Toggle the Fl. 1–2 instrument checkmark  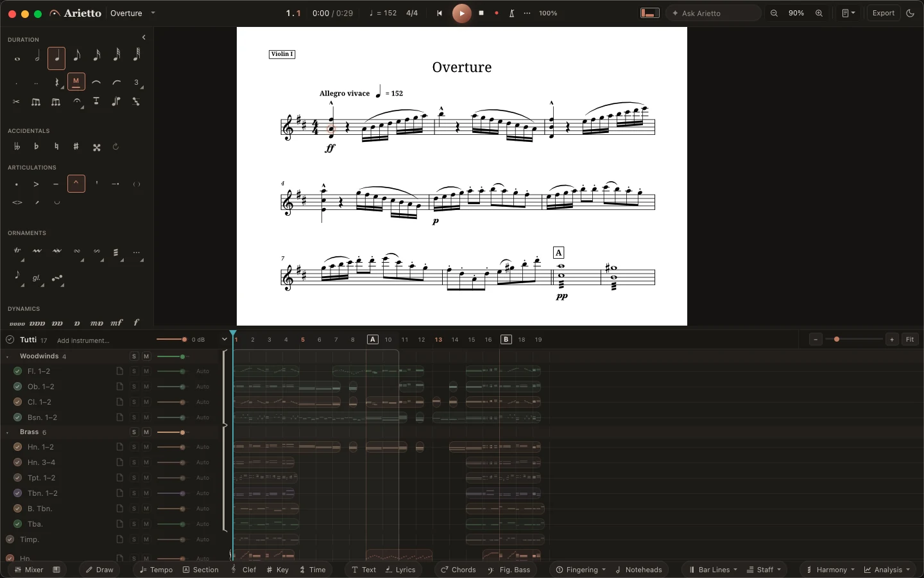18,371
